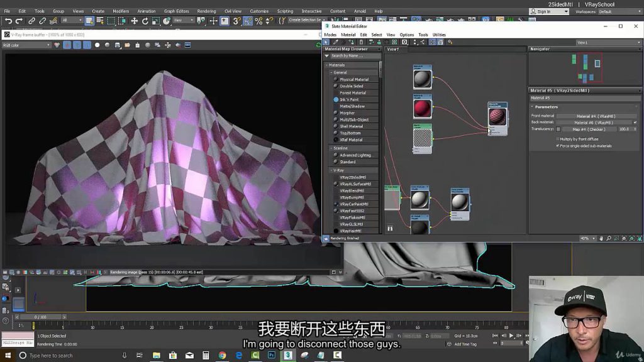Click the switch to RGB channel icon
Screen dimensions: 644x362
57,45
